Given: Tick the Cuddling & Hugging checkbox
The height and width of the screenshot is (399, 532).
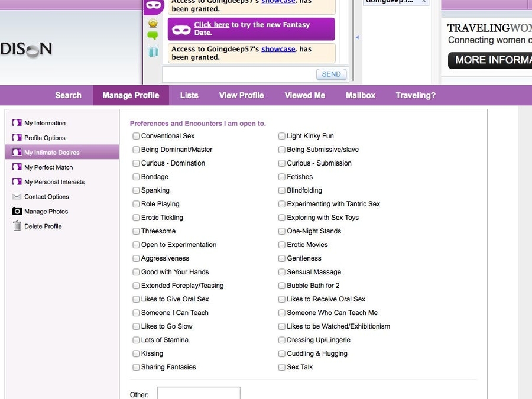Looking at the screenshot, I should tap(282, 353).
